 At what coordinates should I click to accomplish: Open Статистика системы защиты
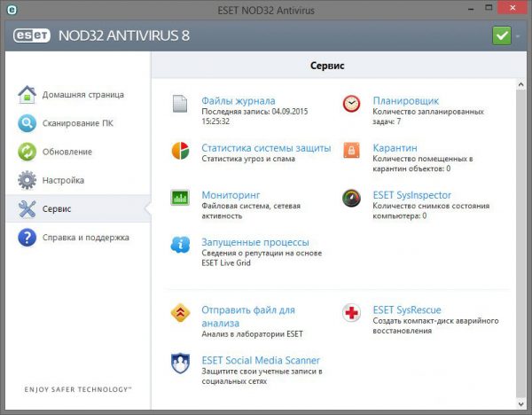click(x=266, y=148)
